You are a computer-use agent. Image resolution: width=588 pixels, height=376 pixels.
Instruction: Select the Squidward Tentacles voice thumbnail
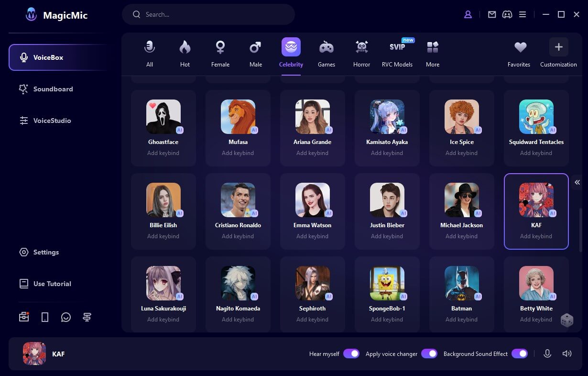click(x=536, y=117)
